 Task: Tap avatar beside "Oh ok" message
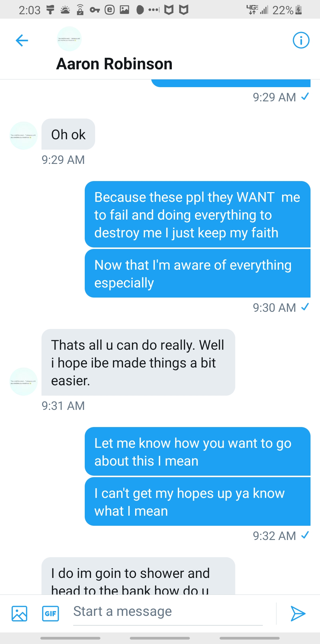(x=24, y=135)
